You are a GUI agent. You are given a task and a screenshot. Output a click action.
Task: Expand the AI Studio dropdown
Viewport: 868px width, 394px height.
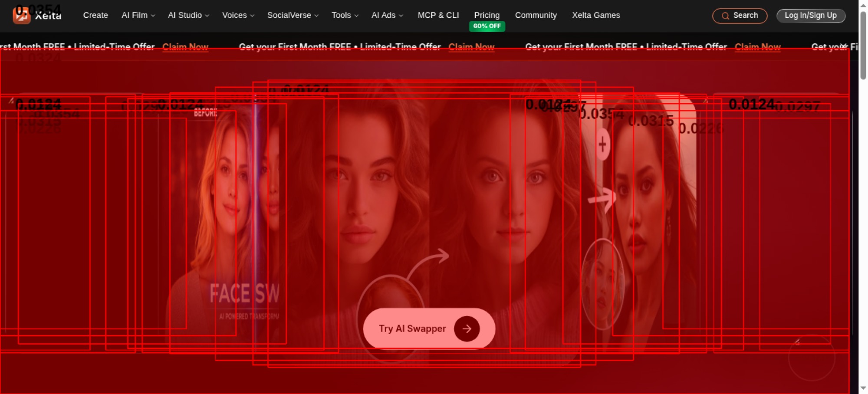188,15
